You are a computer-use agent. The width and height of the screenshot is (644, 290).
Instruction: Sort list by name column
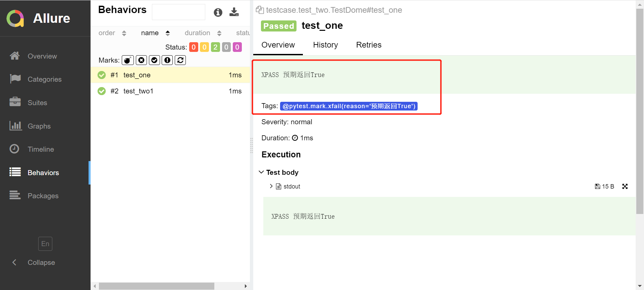click(x=155, y=33)
